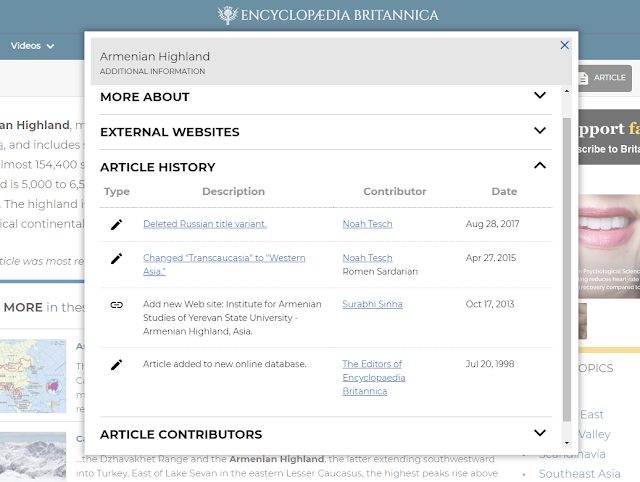Expand the Article Contributors section
This screenshot has width=640, height=482.
(540, 434)
